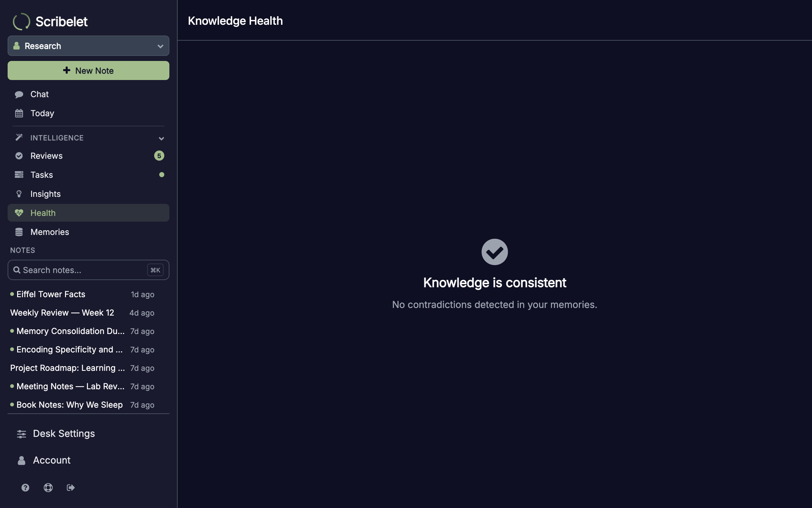Viewport: 812px width, 508px height.
Task: Click the Tasks list icon
Action: pos(19,175)
